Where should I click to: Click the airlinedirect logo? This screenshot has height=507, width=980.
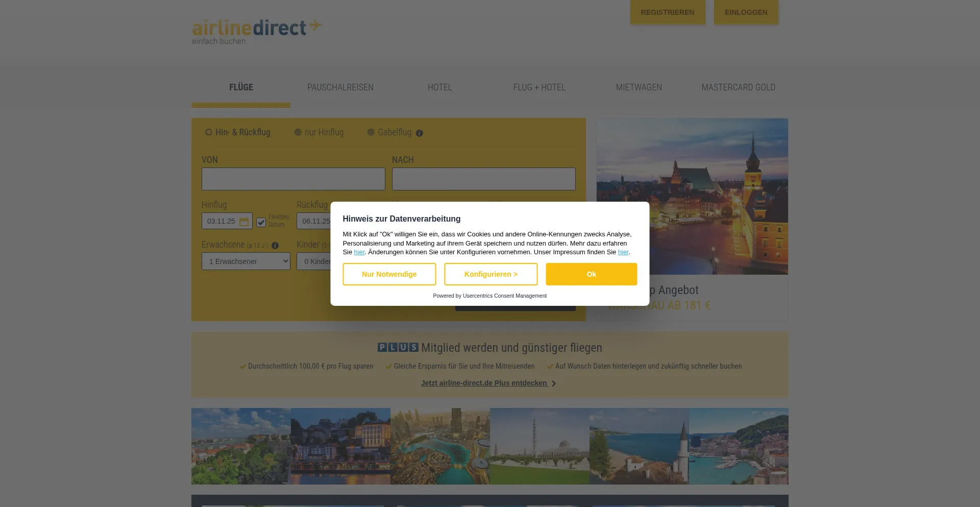pos(256,32)
